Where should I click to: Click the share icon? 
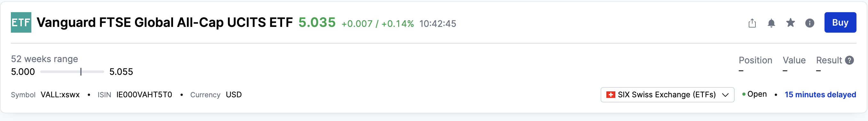(x=752, y=23)
